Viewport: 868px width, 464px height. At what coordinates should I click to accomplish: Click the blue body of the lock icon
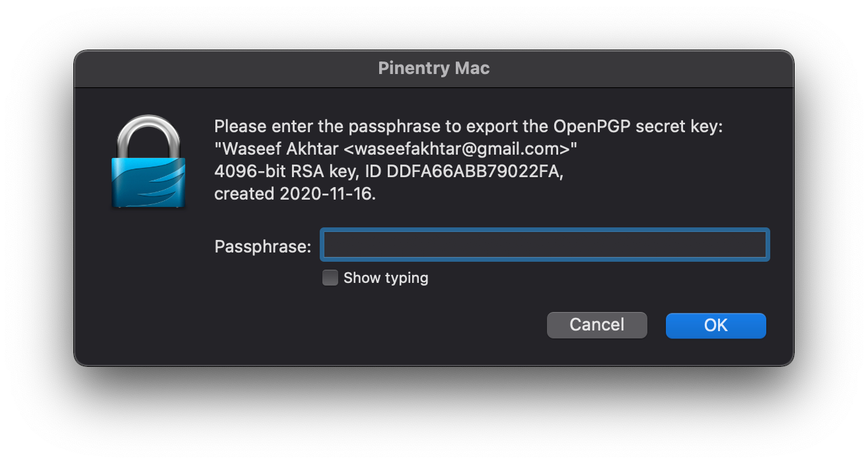[148, 182]
